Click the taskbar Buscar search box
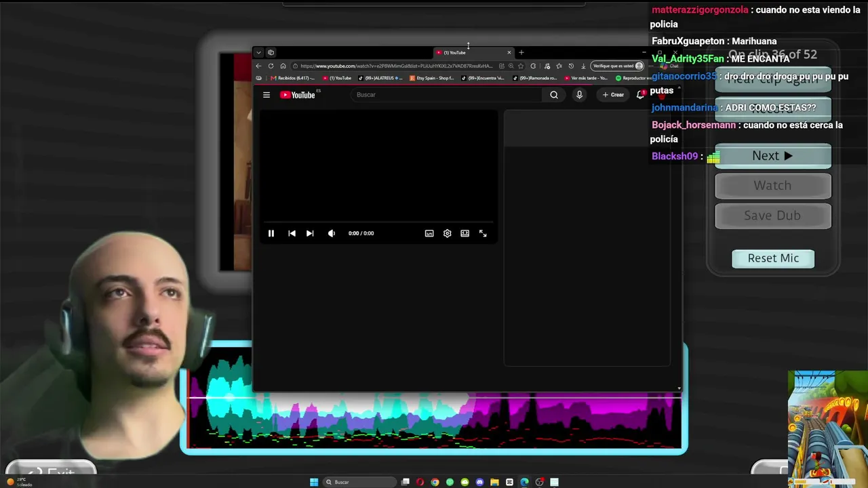The height and width of the screenshot is (488, 868). (x=359, y=482)
